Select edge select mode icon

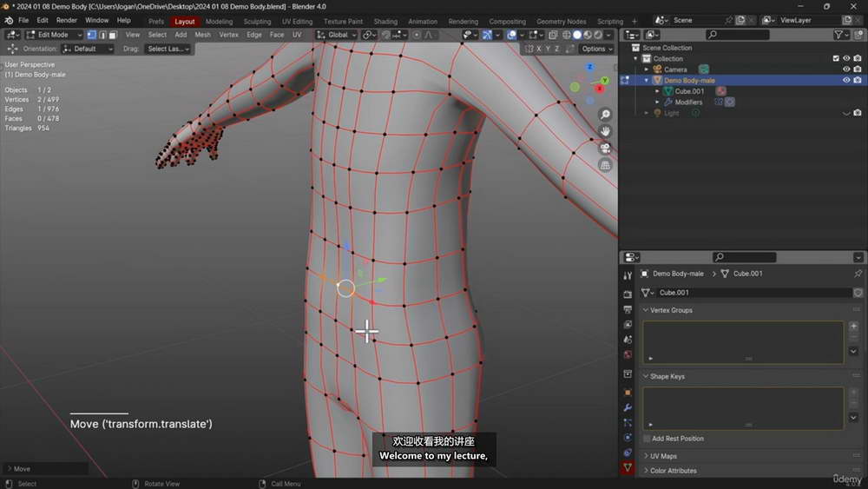(x=102, y=35)
